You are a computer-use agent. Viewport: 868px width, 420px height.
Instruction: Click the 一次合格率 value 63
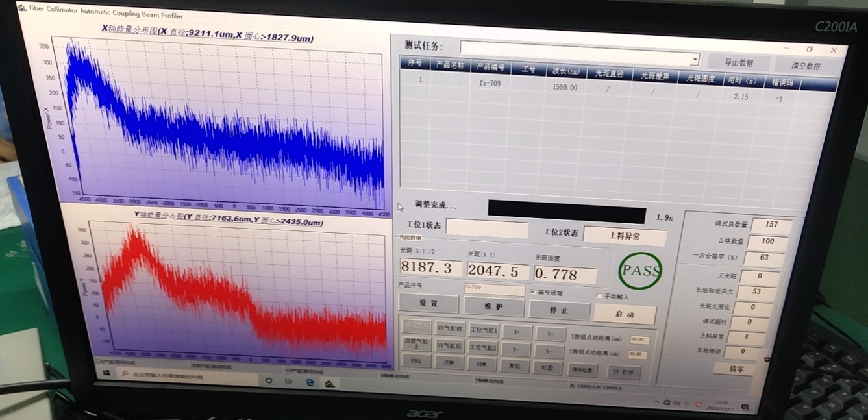(x=764, y=258)
